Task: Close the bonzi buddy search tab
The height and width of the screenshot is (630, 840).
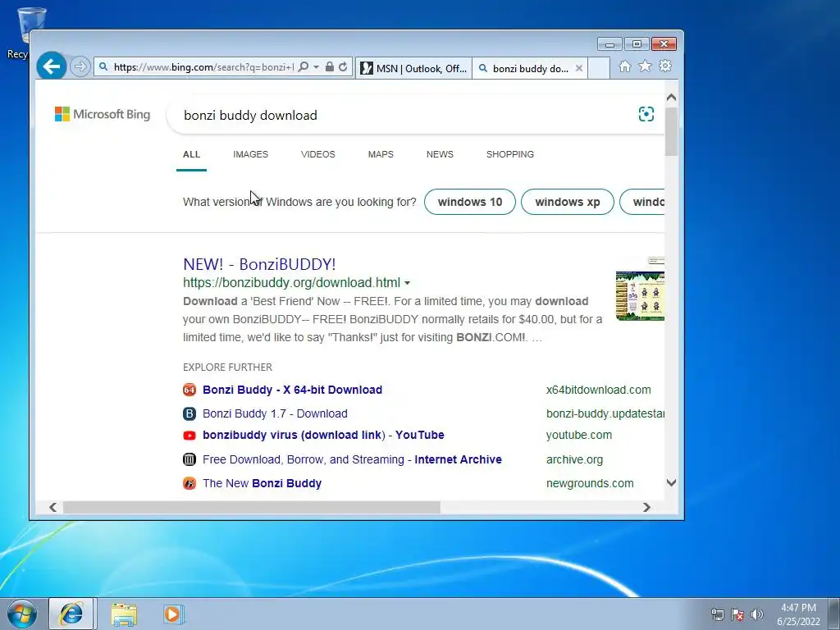Action: click(x=579, y=68)
